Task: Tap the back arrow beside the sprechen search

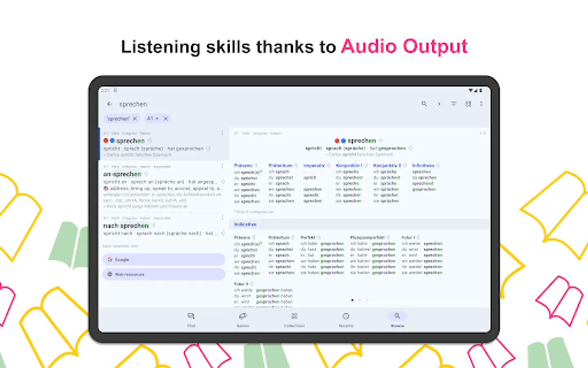Action: 109,104
